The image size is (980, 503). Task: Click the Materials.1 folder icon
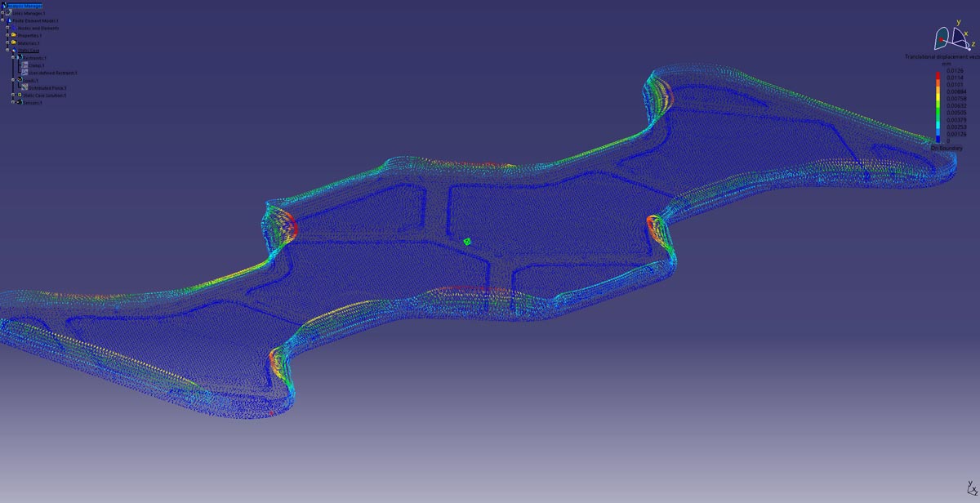click(14, 42)
